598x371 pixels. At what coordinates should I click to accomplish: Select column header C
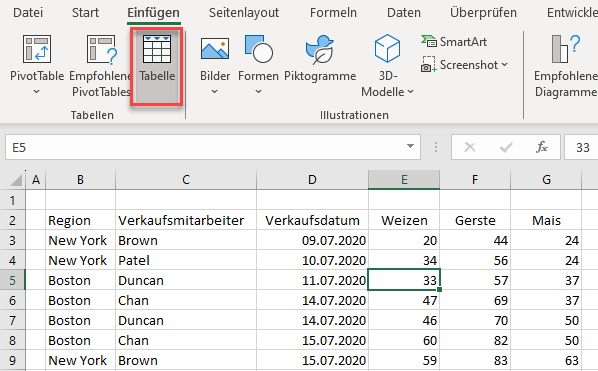click(186, 180)
